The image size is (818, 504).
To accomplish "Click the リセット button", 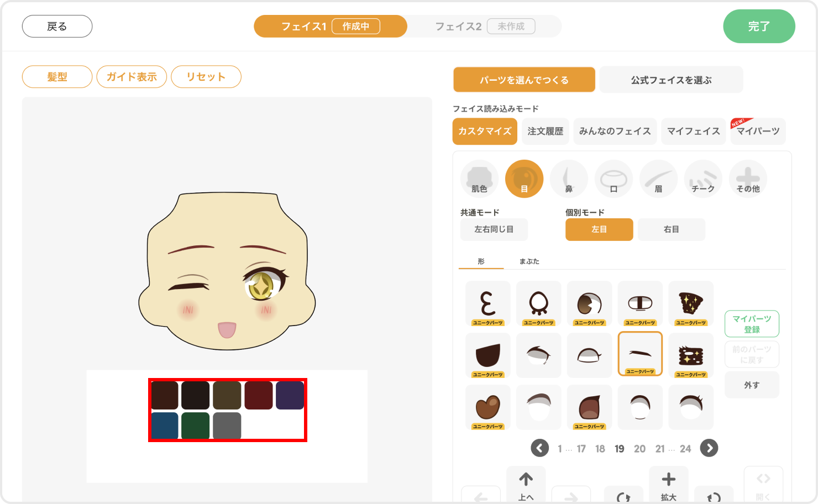I will pyautogui.click(x=206, y=77).
